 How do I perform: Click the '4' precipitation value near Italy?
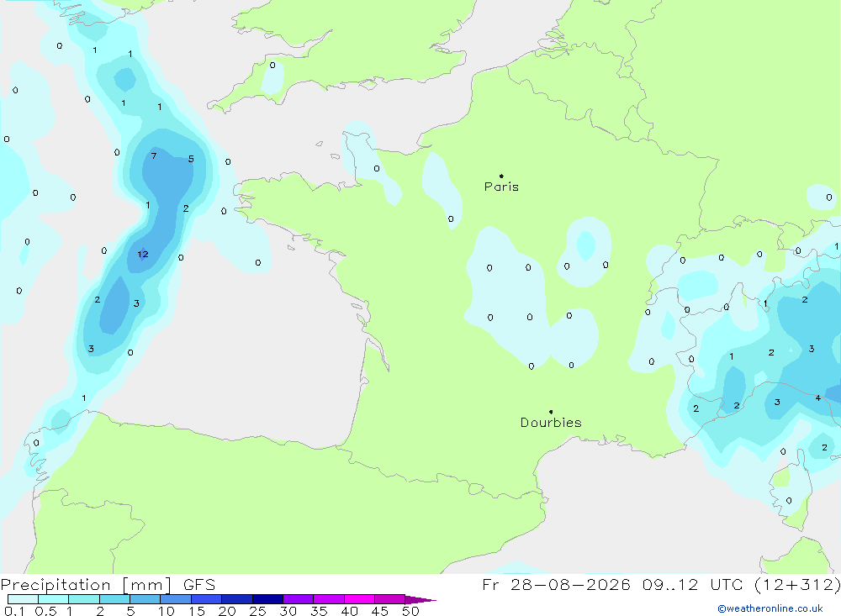click(818, 398)
